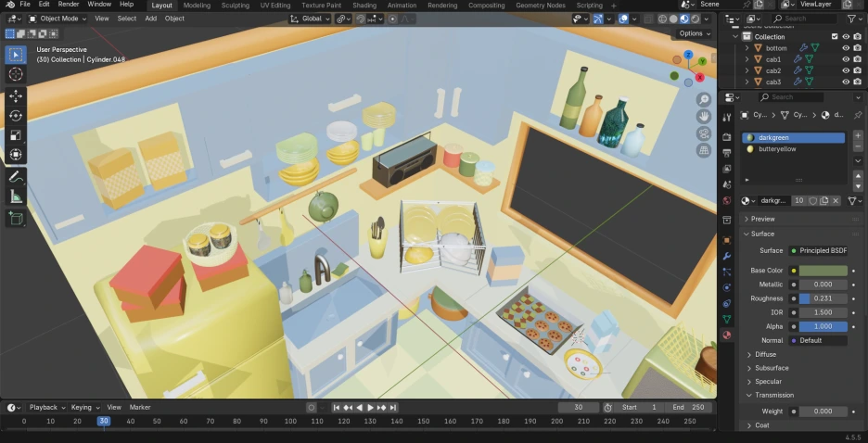Open the Object Data properties tab
Screen dimensions: 868x443
(x=727, y=319)
